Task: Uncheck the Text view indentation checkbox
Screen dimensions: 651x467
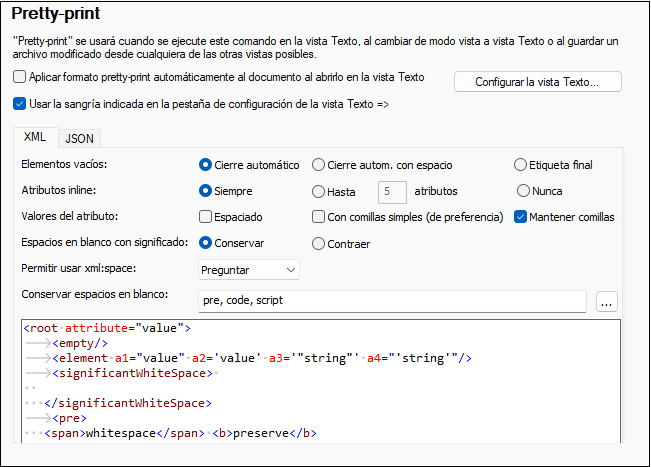Action: [x=21, y=102]
